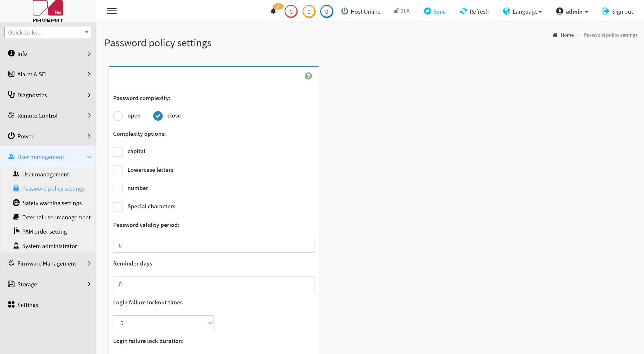Expand the Diagnostics chevron

(x=89, y=95)
